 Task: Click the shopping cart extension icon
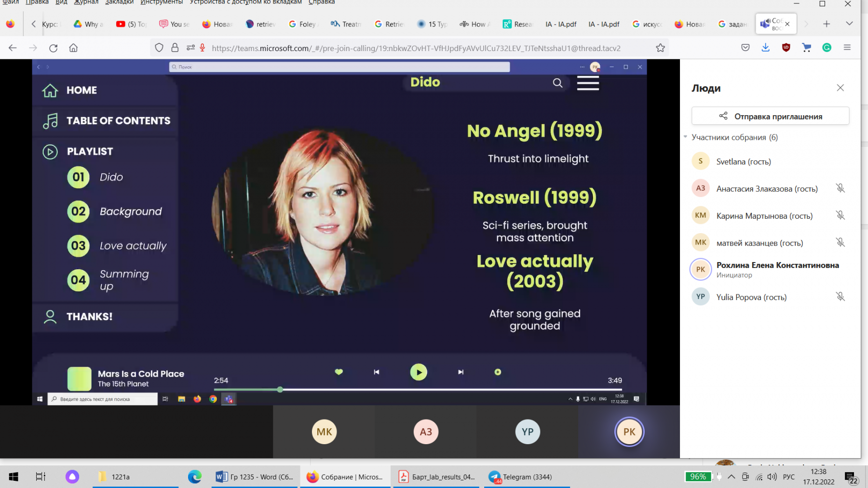pyautogui.click(x=806, y=47)
